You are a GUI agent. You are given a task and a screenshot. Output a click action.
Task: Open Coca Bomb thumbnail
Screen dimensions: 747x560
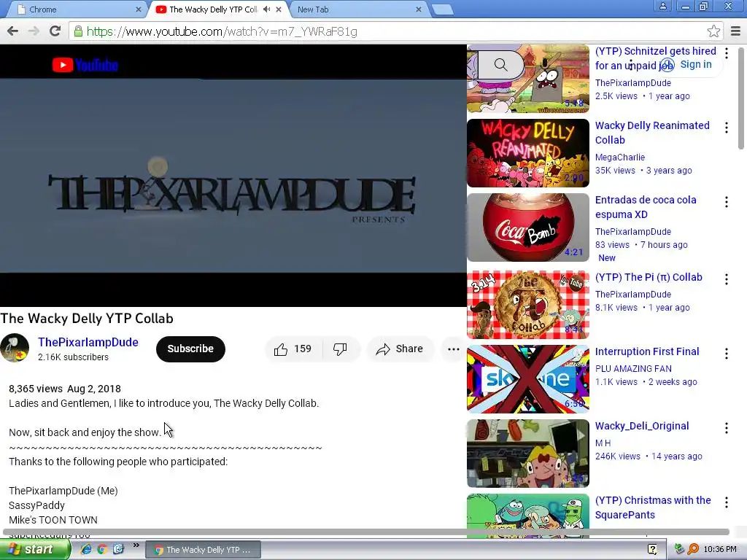(528, 227)
